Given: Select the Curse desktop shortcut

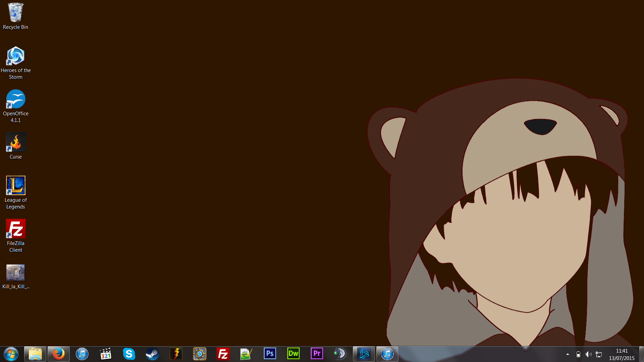Looking at the screenshot, I should click(x=15, y=146).
